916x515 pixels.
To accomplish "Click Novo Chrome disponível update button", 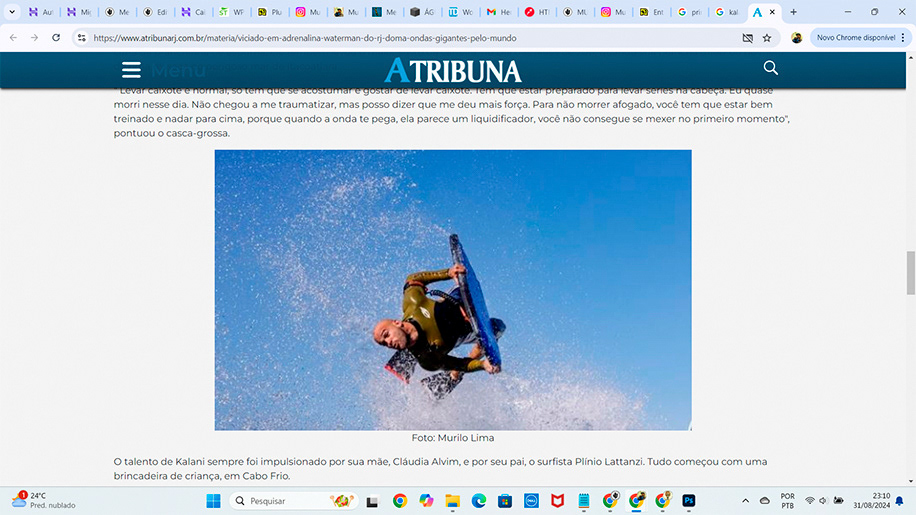I will coord(855,37).
